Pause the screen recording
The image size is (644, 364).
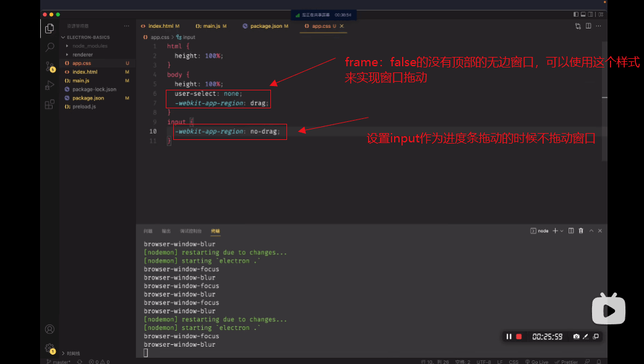[509, 337]
